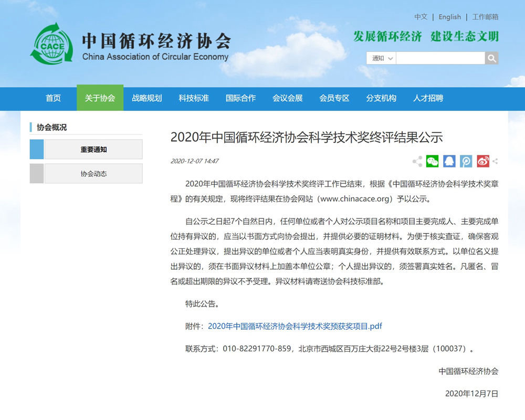This screenshot has height=420, width=525.
Task: Open the 会议会展 nav item
Action: click(288, 98)
